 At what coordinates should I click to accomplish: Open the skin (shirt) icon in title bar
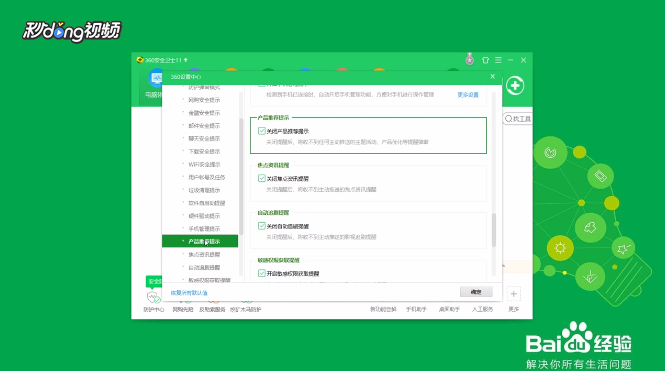[486, 60]
